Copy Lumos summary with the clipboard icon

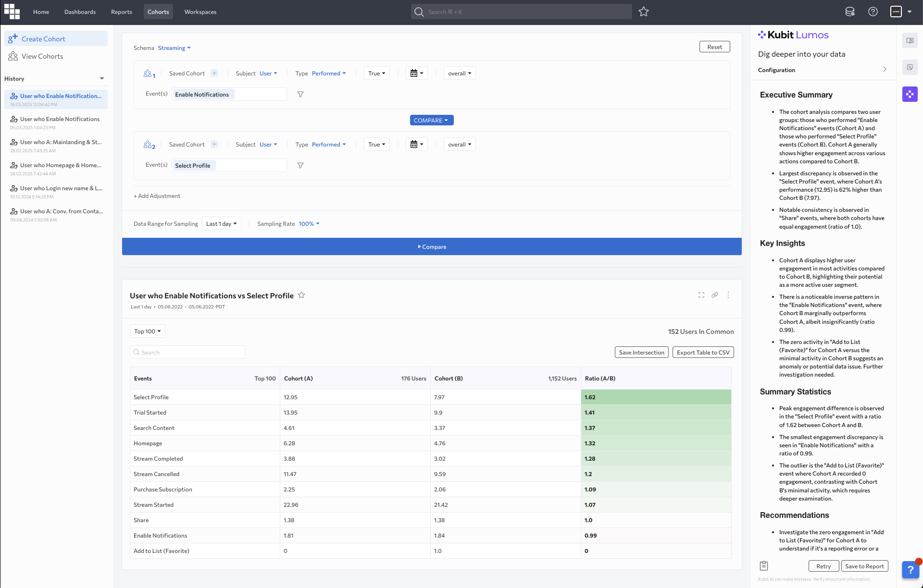(x=764, y=565)
